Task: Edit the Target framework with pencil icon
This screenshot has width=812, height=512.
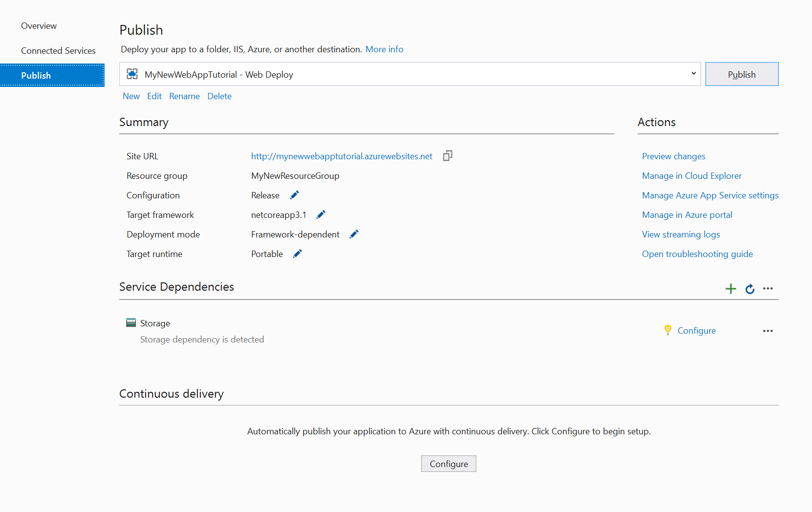Action: tap(321, 214)
